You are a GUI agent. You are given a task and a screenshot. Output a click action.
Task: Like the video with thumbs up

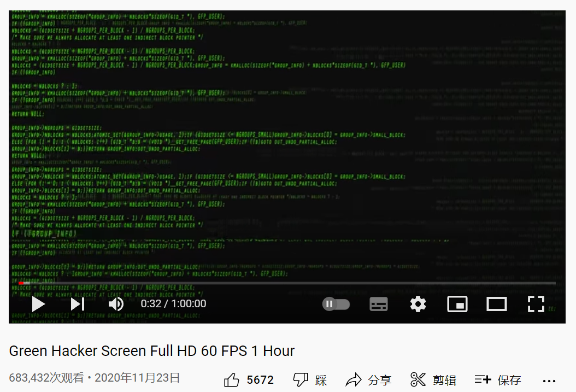click(231, 380)
